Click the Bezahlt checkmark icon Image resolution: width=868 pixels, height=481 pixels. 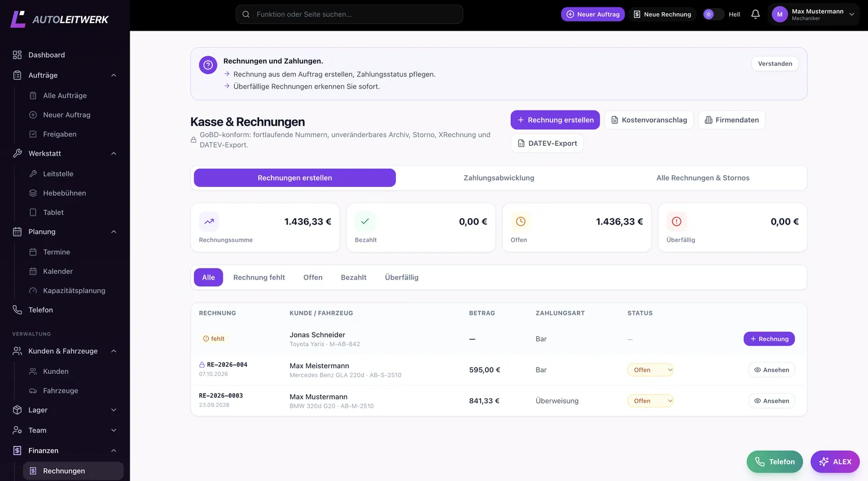click(365, 222)
